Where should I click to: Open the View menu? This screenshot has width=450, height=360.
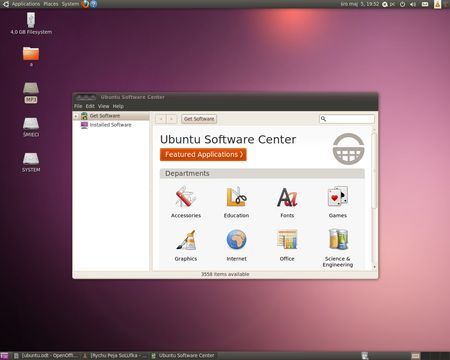point(104,106)
